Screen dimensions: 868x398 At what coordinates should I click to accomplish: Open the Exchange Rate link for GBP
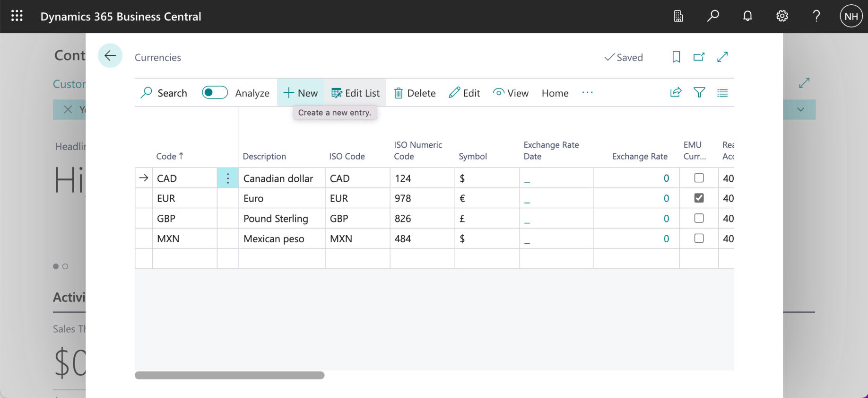pyautogui.click(x=666, y=219)
